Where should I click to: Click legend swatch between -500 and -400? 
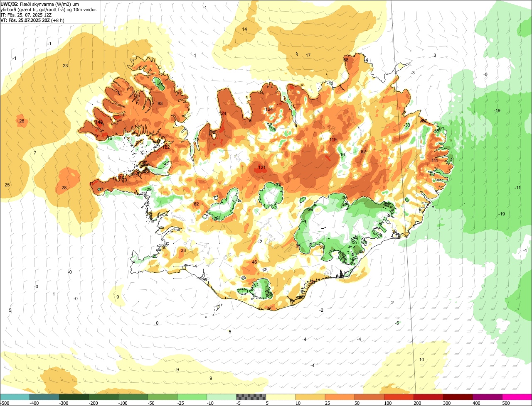pos(15,397)
